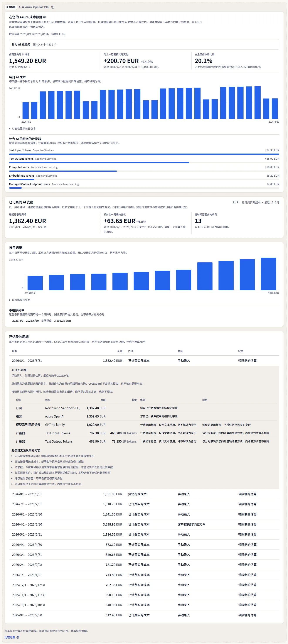Screen dimensions: 288x644
Task: Expand the 客户提供的导出文件 period row
Action: pyautogui.click(x=144, y=524)
